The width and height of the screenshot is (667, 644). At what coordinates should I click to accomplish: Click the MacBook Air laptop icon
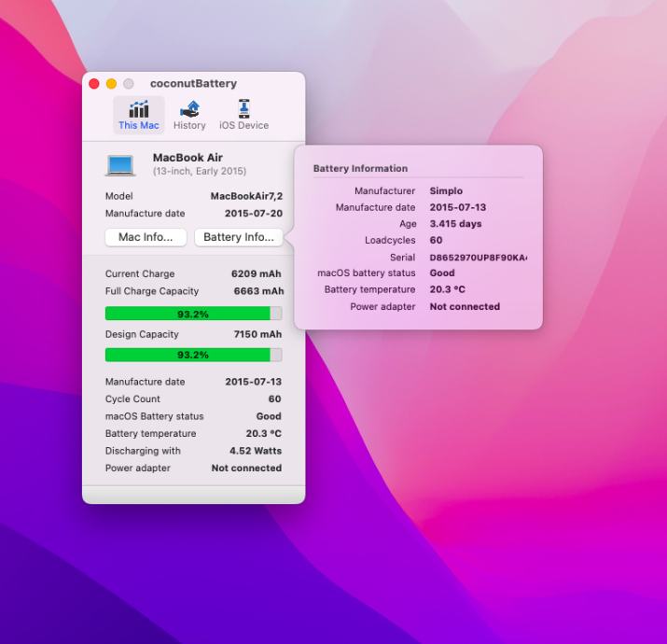120,165
